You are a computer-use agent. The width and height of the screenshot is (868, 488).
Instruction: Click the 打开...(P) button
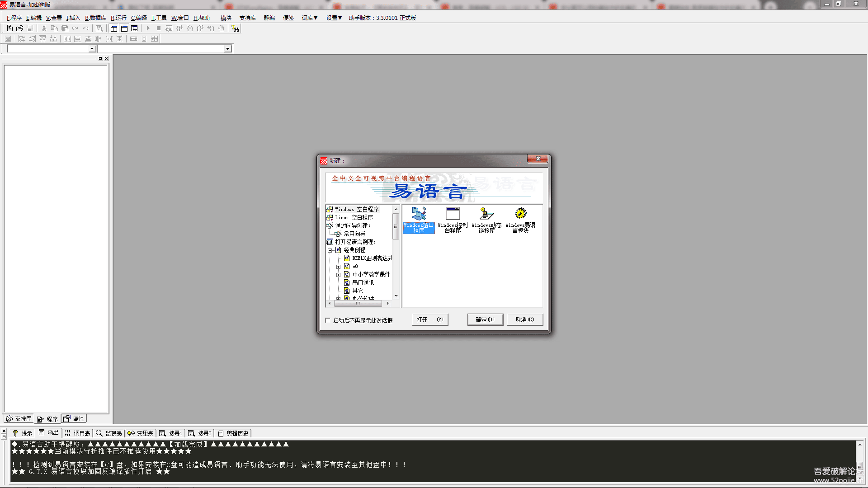pos(429,319)
